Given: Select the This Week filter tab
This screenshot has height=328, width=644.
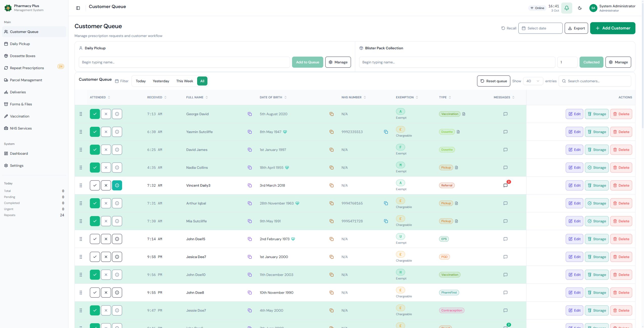Looking at the screenshot, I should (x=185, y=81).
